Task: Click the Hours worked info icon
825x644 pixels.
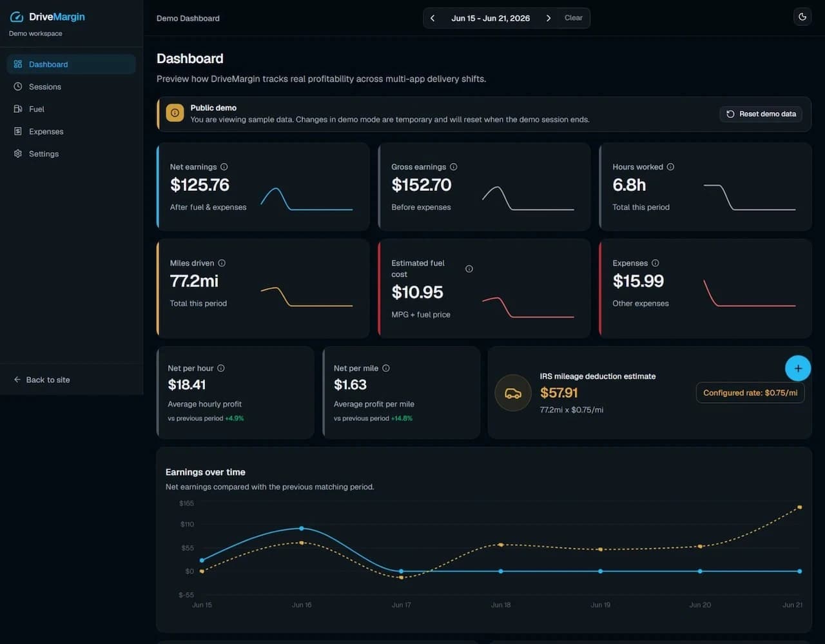Action: pos(670,167)
